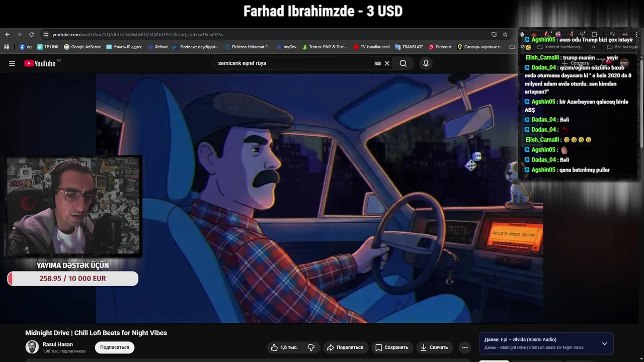
Task: Click the YouTube search text field
Action: pyautogui.click(x=294, y=63)
